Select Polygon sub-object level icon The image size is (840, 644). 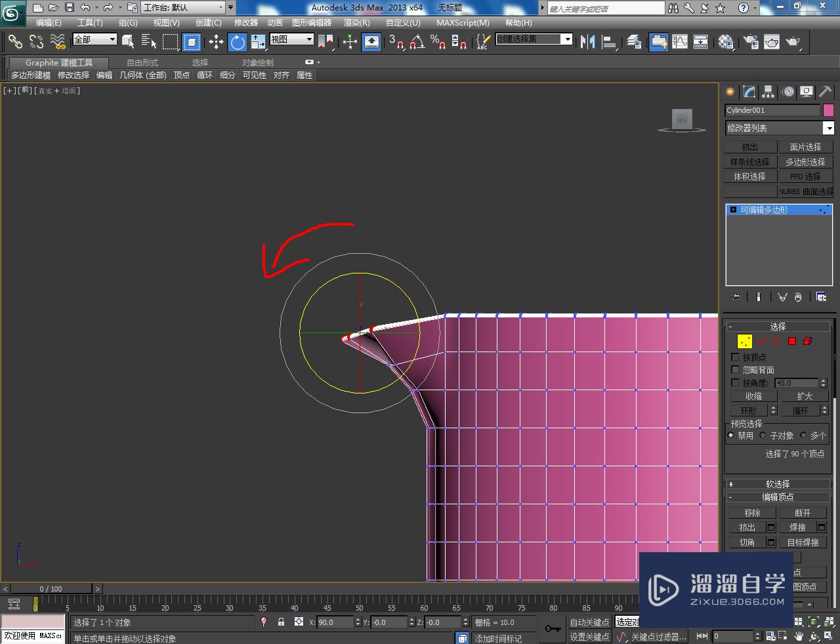point(792,341)
